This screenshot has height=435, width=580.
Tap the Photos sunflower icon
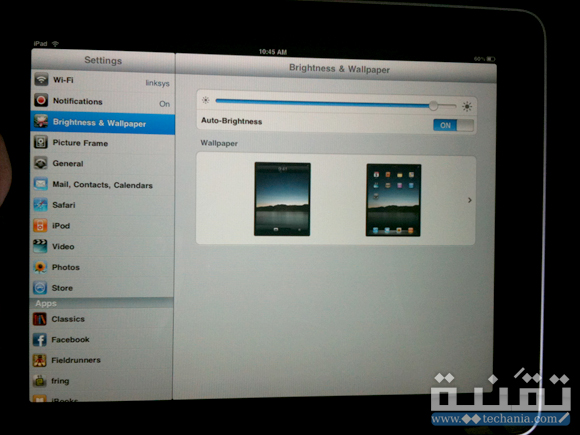pyautogui.click(x=40, y=267)
